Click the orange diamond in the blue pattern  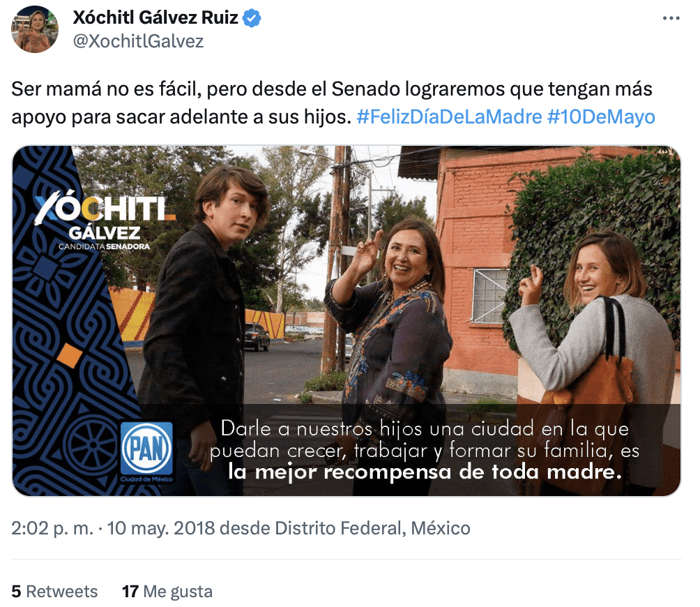click(x=69, y=356)
